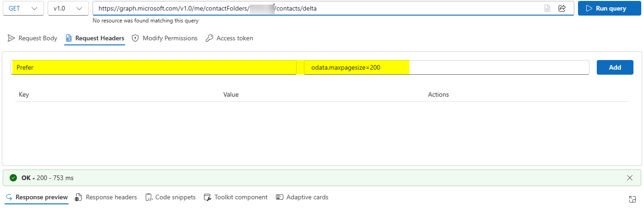Click the header key field containing Prefer
This screenshot has height=208, width=644.
(154, 67)
